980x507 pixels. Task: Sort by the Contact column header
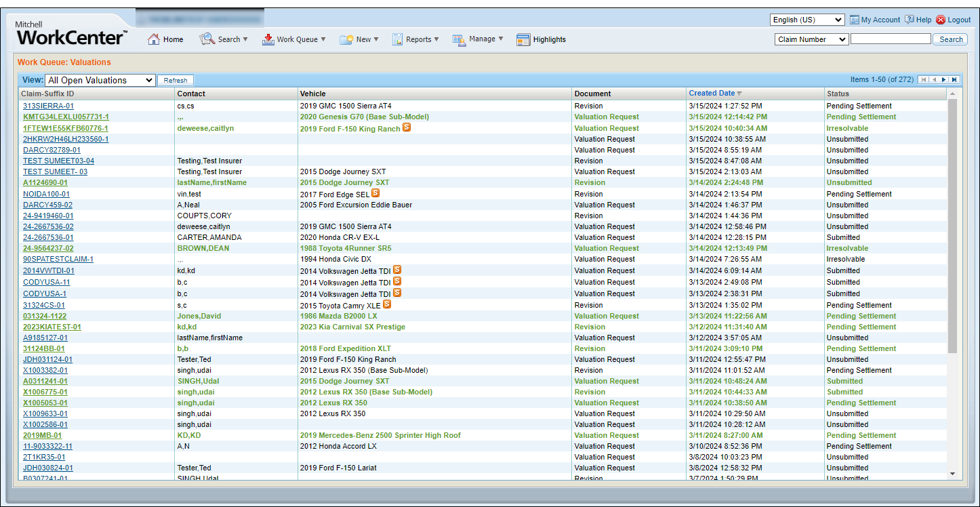(x=191, y=94)
